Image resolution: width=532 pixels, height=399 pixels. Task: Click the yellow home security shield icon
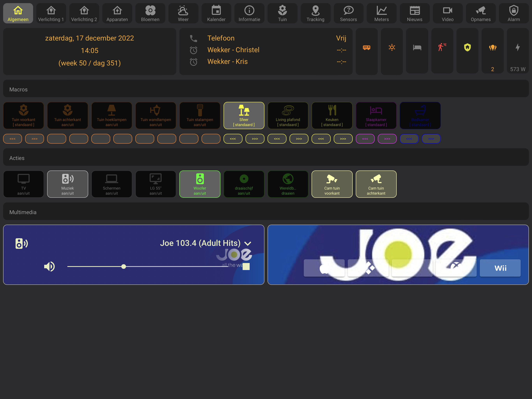467,47
